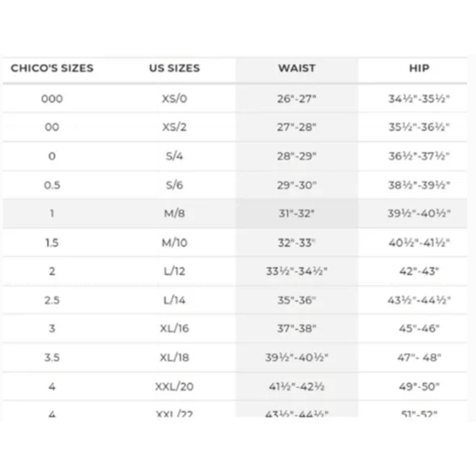Click the 28"-29" waist measurement

click(297, 156)
